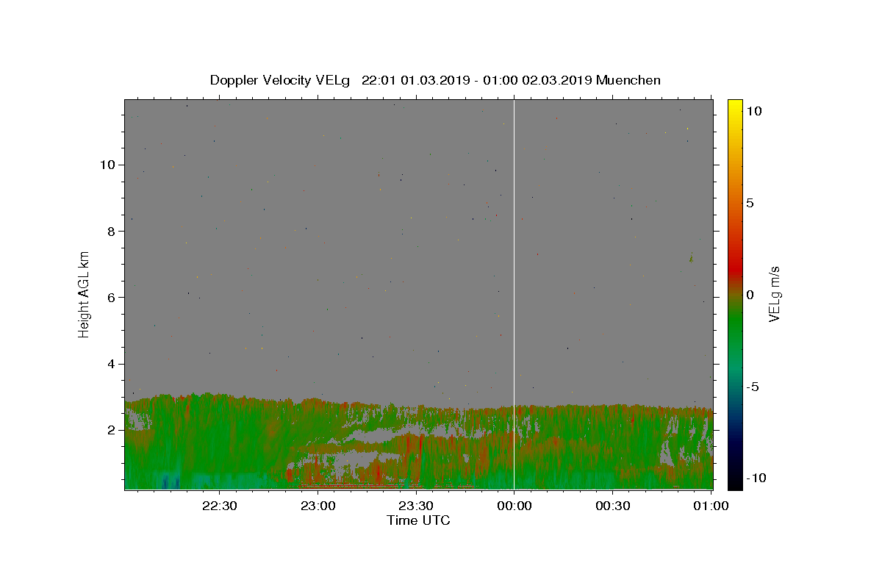Image resolution: width=882 pixels, height=588 pixels.
Task: Click the white vertical midnight line
Action: (514, 294)
